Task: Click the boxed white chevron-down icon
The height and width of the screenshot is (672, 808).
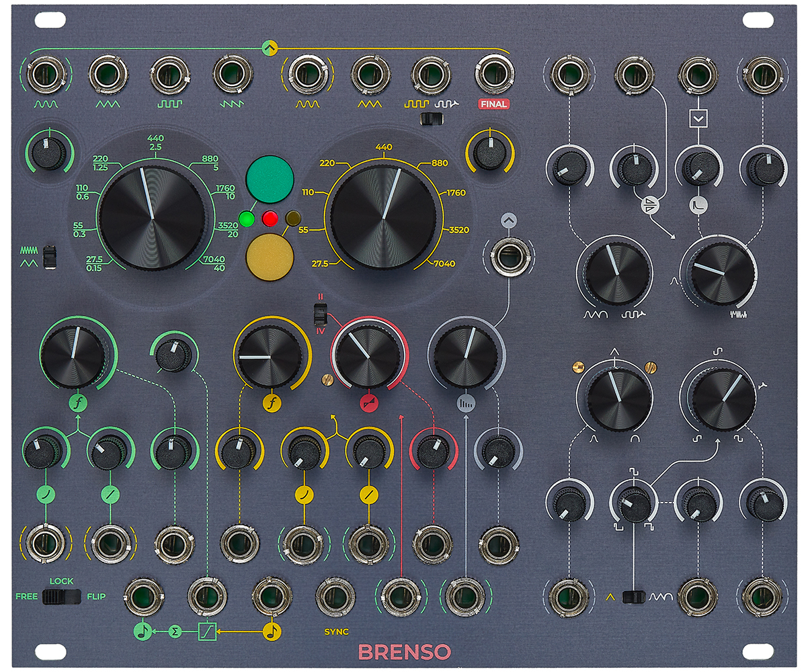Action: click(x=698, y=119)
